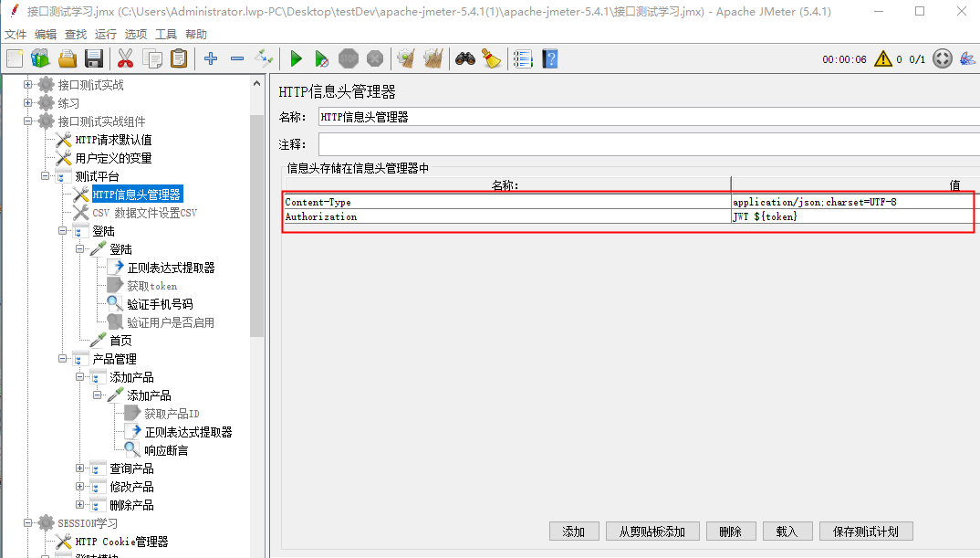The image size is (980, 558).
Task: Collapse the 接口测试实战组件 node
Action: point(27,121)
